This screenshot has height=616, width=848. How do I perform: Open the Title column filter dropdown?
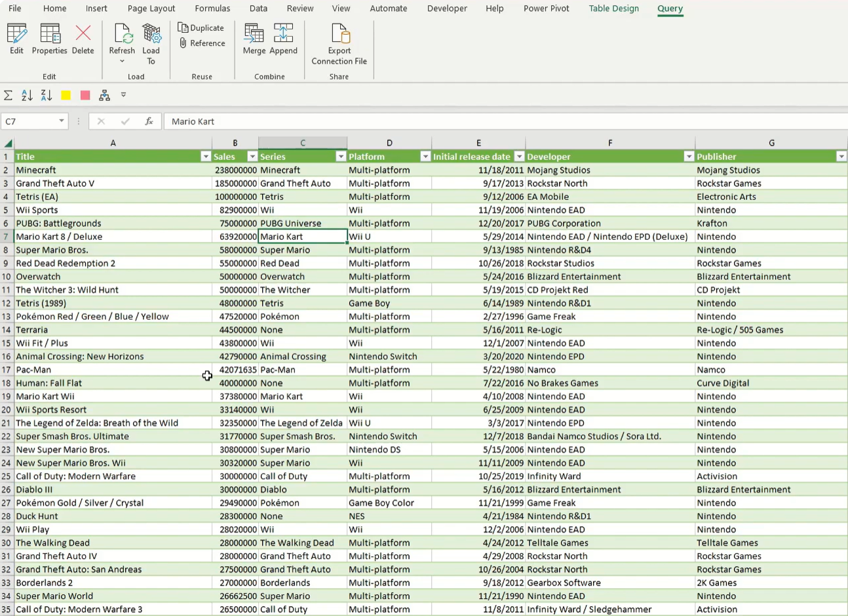point(206,157)
